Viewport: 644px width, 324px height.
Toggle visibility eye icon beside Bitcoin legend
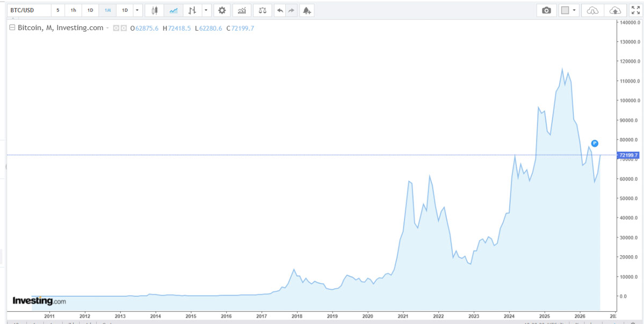116,28
